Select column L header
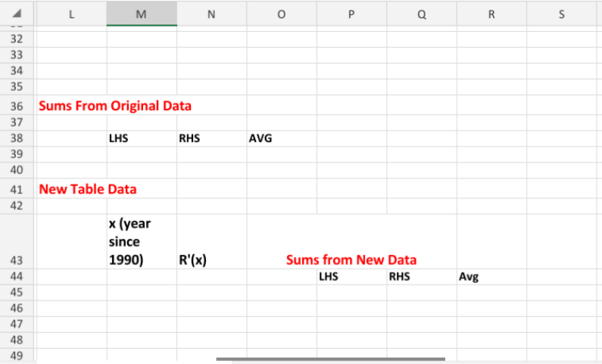 (x=71, y=14)
